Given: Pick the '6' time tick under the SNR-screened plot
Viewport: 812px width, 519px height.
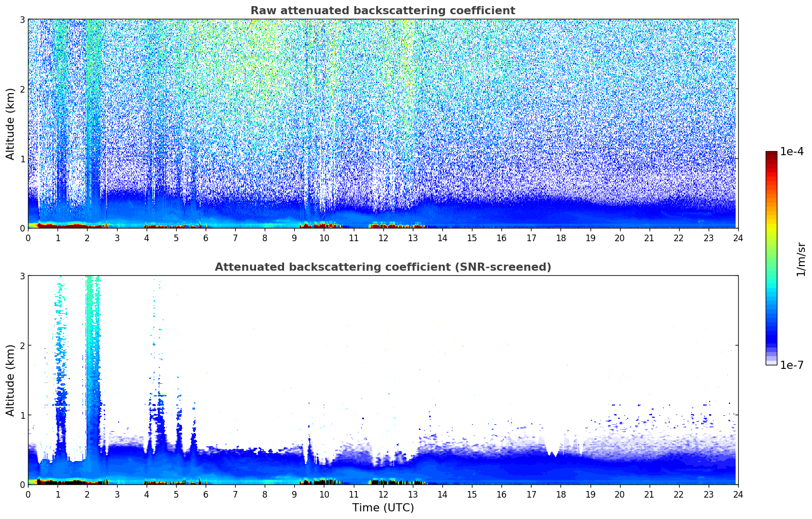Looking at the screenshot, I should [206, 494].
